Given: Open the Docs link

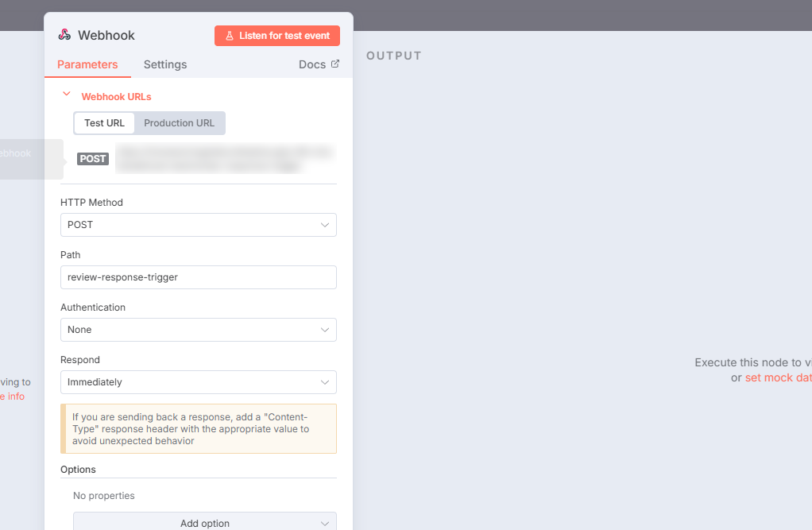Looking at the screenshot, I should pos(312,64).
